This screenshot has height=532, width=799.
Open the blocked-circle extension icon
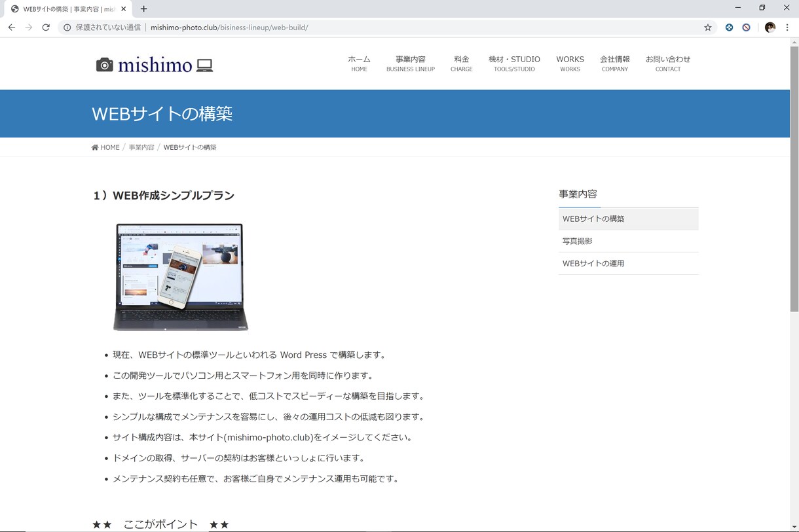pos(746,27)
